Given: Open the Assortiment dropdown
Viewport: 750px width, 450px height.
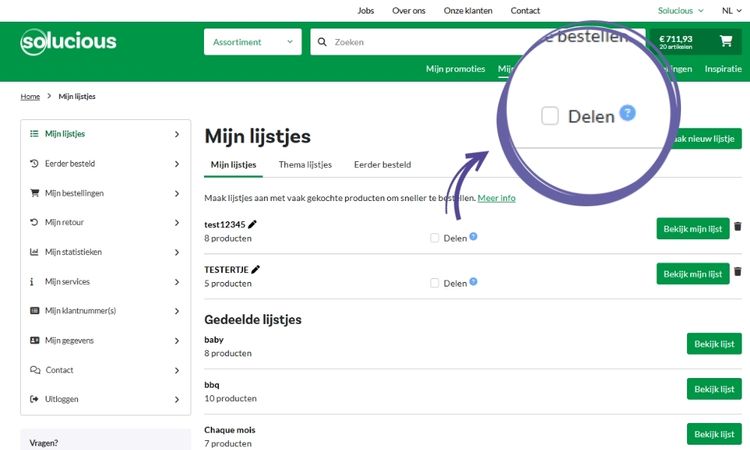Looking at the screenshot, I should (x=252, y=42).
